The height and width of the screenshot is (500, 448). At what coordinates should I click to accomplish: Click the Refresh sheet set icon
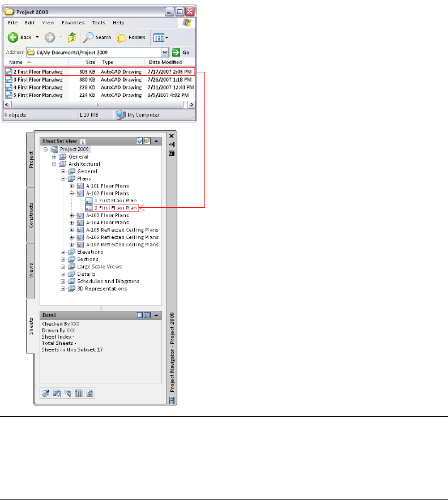click(89, 393)
